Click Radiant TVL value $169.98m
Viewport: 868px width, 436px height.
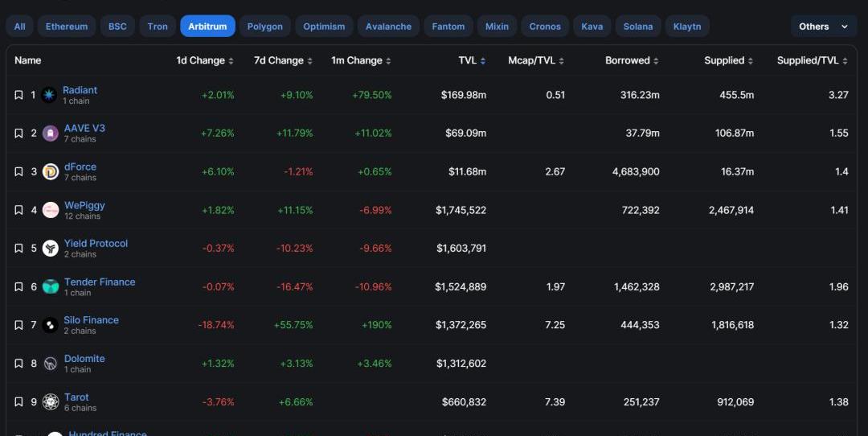[x=464, y=95]
